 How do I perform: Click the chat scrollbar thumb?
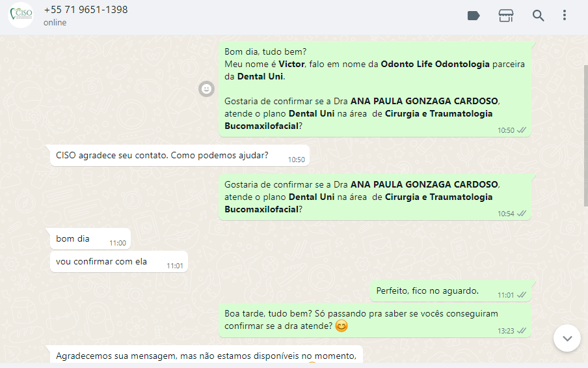[x=586, y=135]
